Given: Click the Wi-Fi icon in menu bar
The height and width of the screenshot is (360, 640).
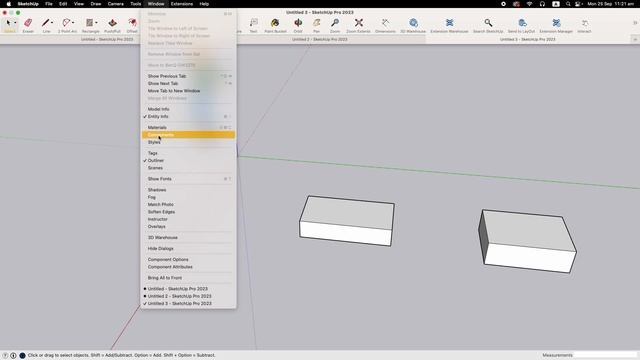Looking at the screenshot, I should pos(529,4).
